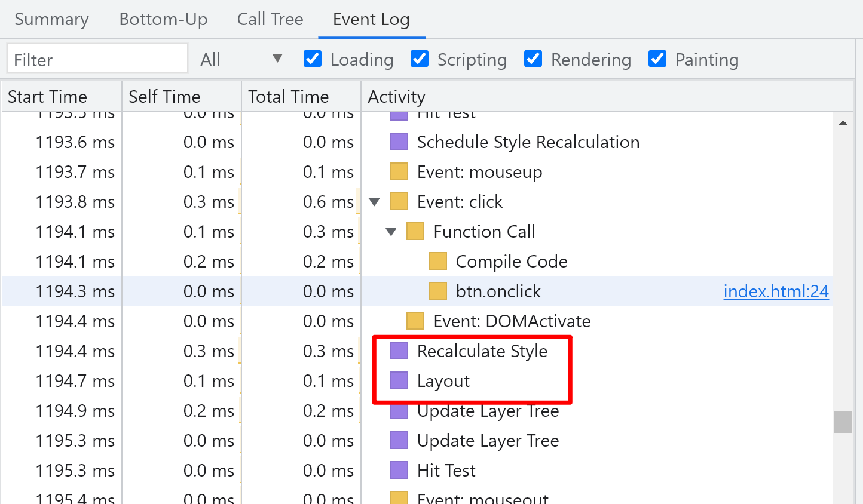Disable the Rendering checkbox
863x504 pixels.
tap(533, 59)
